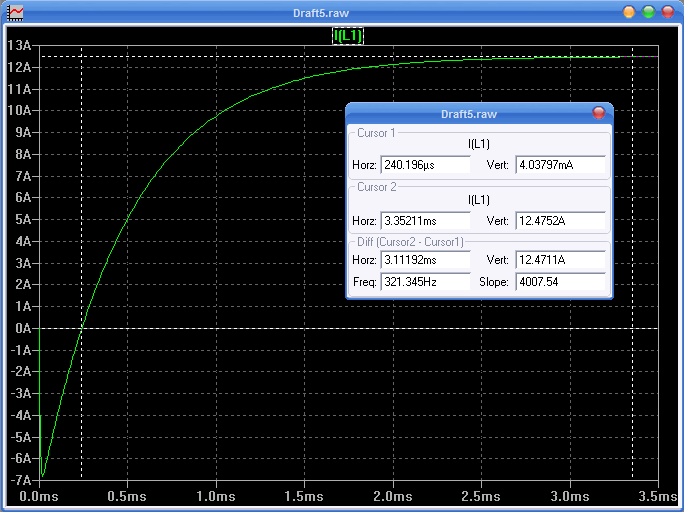Viewport: 684px width, 512px height.
Task: Click the cursor dialog's Draft5.raw title bar
Action: point(468,113)
